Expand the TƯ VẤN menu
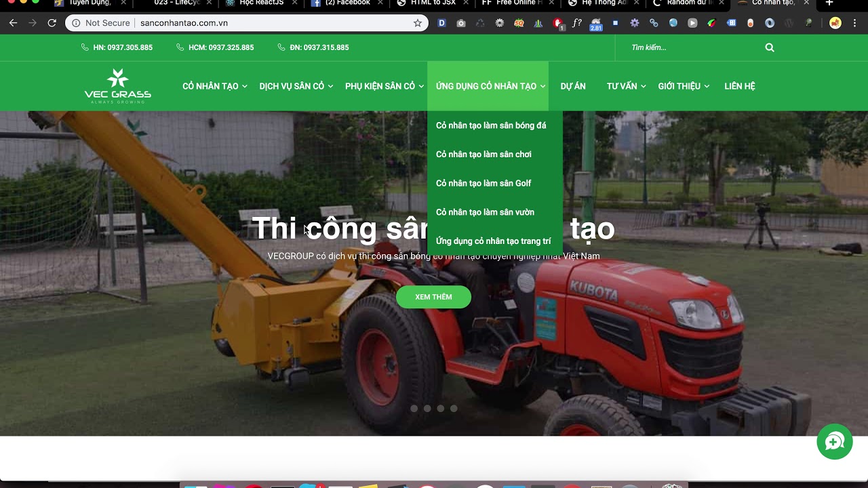The height and width of the screenshot is (488, 868). pos(626,86)
